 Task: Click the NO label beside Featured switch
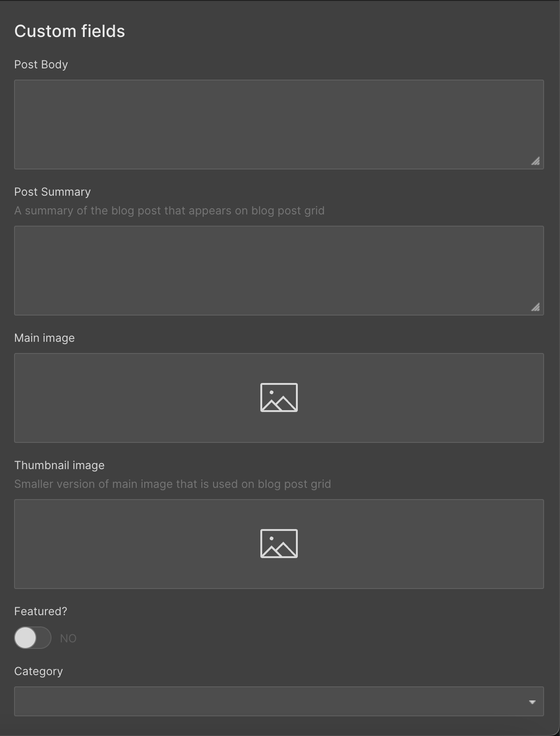tap(68, 639)
